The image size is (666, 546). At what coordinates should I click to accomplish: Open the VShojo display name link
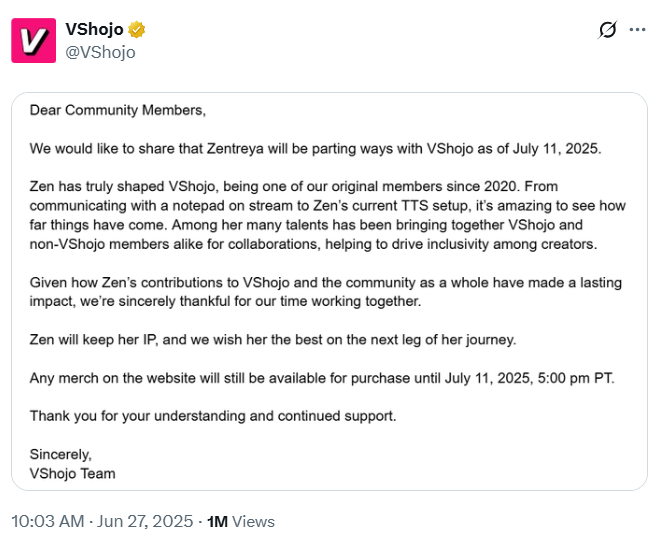tap(94, 30)
